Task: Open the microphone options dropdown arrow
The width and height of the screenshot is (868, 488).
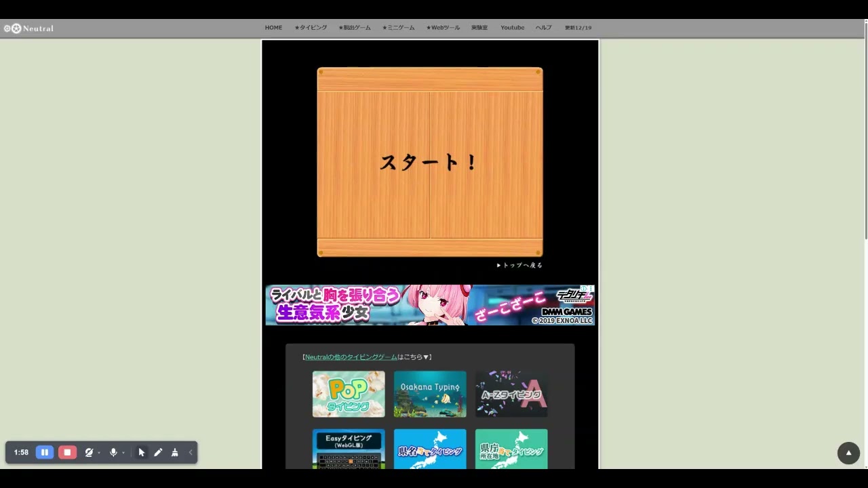Action: [x=123, y=453]
